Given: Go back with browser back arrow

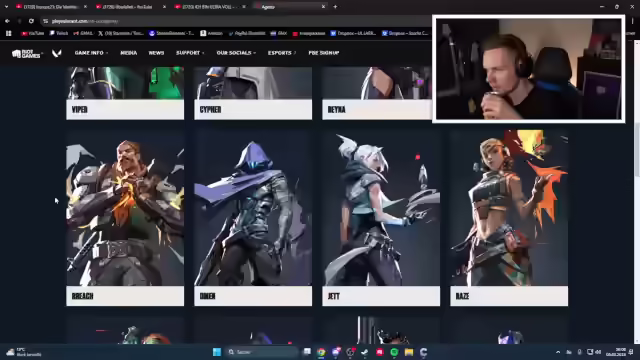Looking at the screenshot, I should (7, 21).
